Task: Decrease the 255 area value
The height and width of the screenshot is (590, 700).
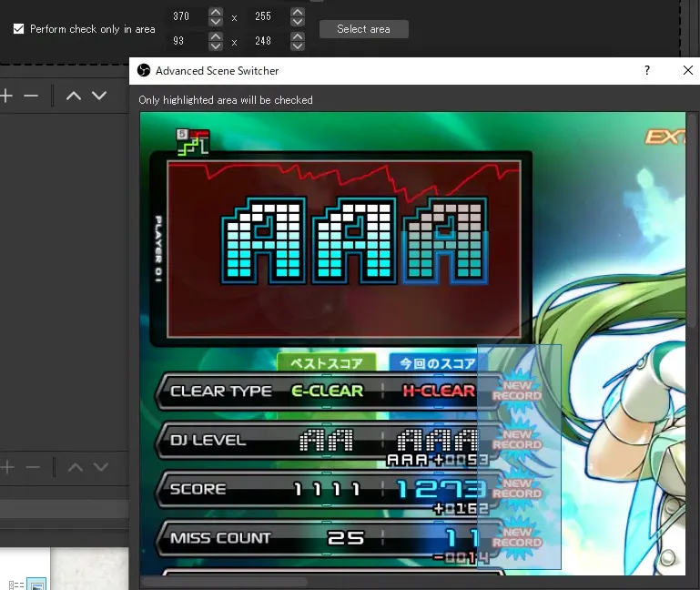Action: [298, 22]
